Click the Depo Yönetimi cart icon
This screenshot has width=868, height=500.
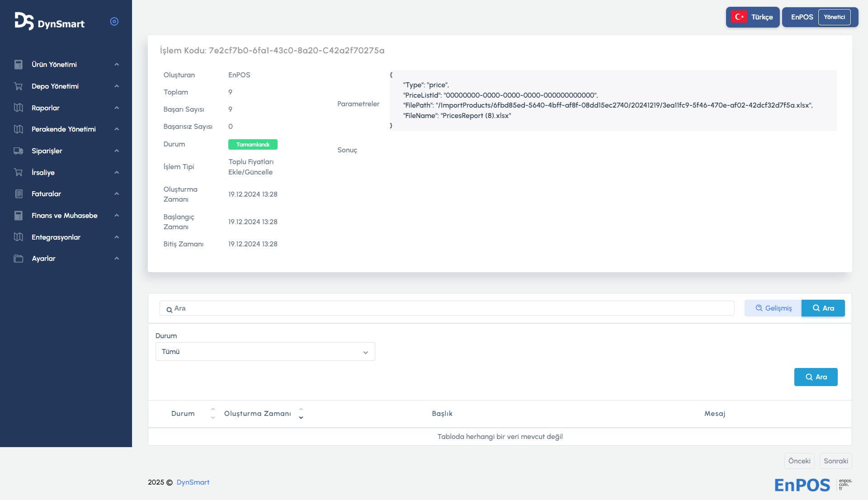point(19,86)
